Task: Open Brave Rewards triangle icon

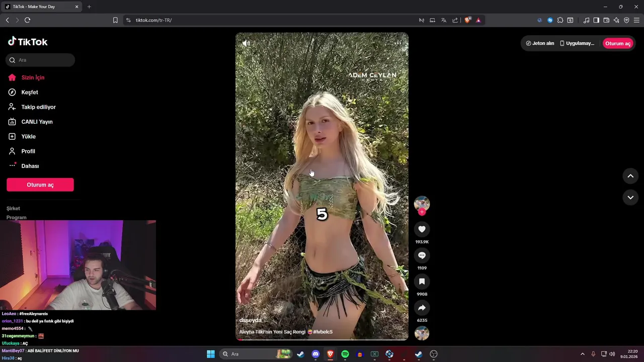Action: (x=478, y=20)
